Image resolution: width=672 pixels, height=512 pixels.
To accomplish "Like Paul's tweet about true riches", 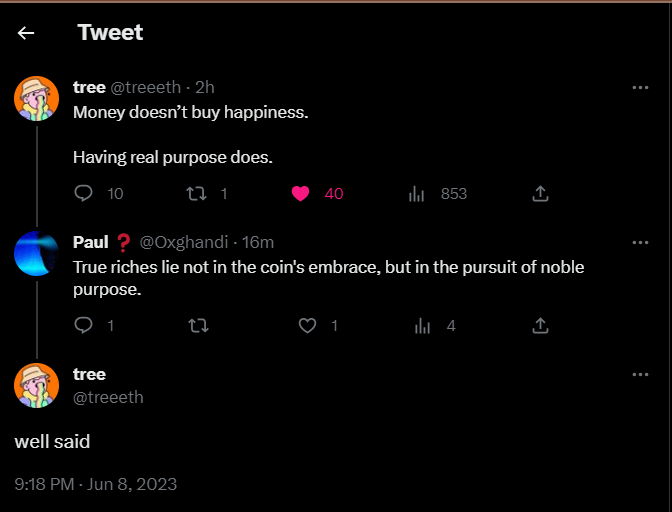I will tap(307, 326).
